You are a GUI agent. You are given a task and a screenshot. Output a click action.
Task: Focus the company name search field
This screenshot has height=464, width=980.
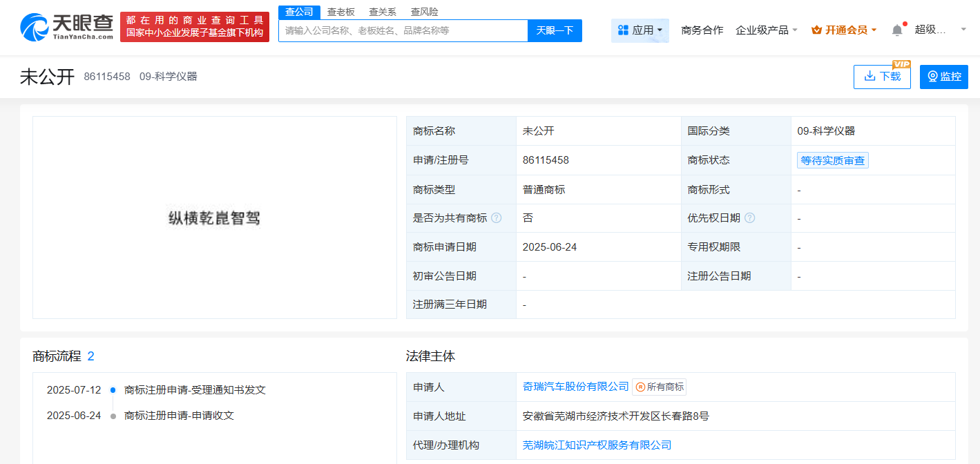coord(403,30)
